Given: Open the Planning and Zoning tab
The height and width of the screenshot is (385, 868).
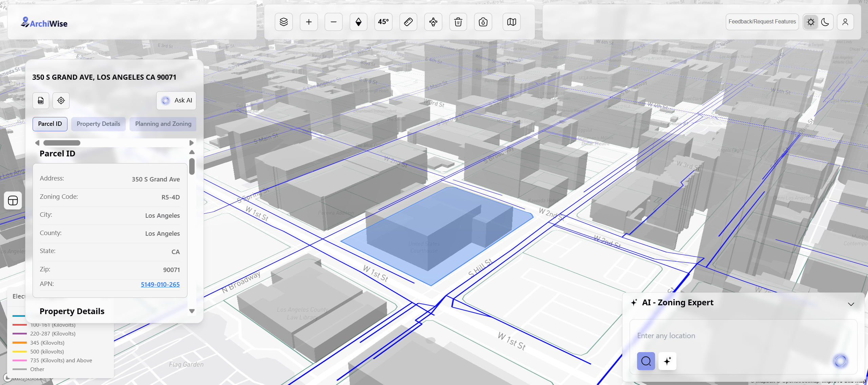Looking at the screenshot, I should tap(163, 124).
